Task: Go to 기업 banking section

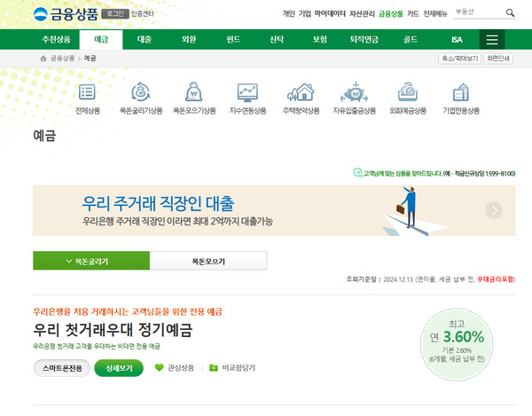Action: point(305,13)
